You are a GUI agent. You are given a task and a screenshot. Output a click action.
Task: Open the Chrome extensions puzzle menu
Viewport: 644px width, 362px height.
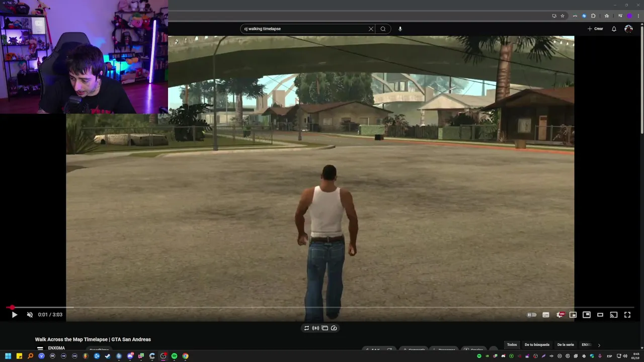(593, 16)
